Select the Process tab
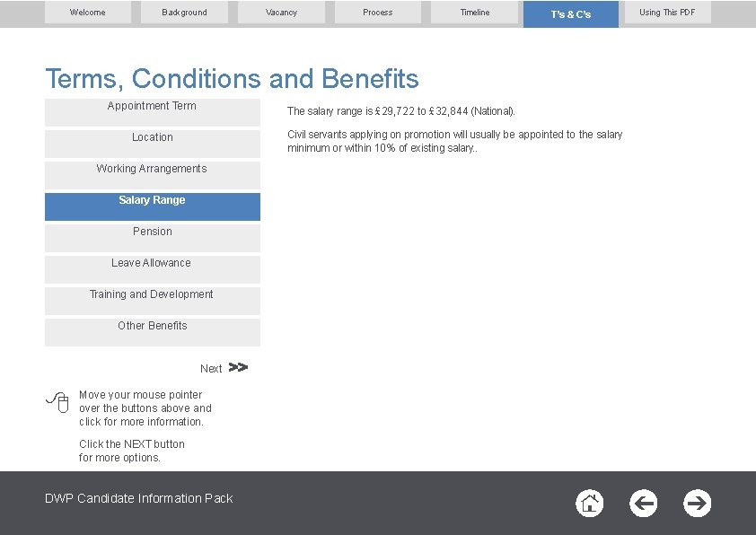Viewport: 756px width, 535px height. [x=377, y=12]
